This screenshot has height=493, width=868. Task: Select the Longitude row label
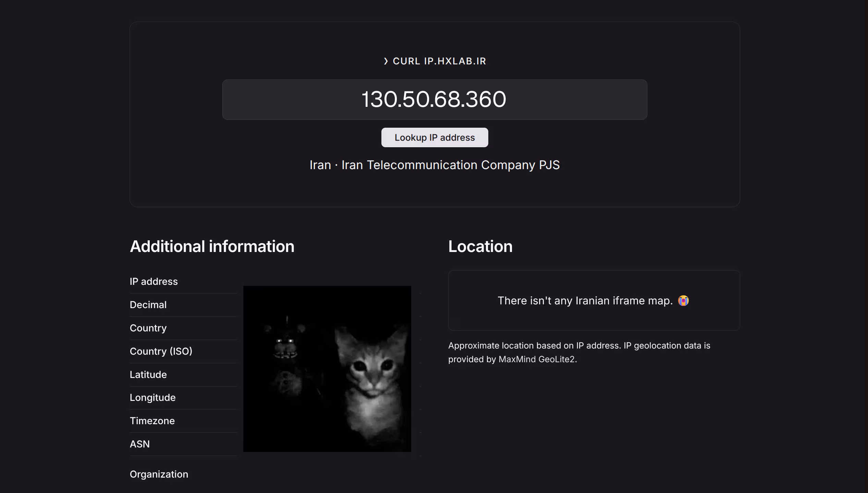[152, 397]
